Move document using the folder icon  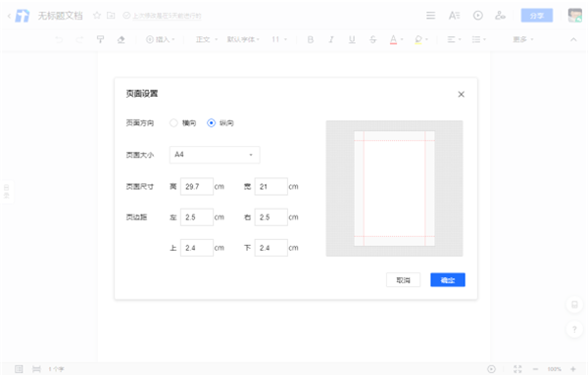[111, 16]
